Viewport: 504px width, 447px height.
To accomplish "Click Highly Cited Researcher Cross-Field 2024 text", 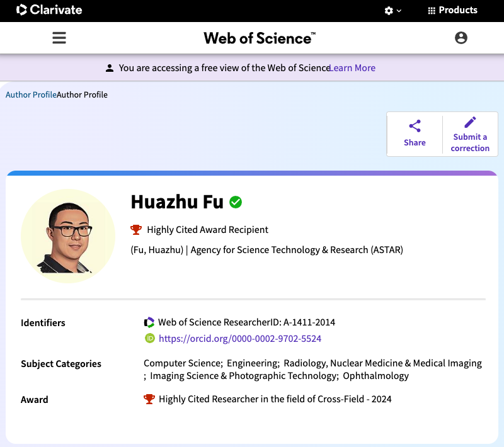I will 275,399.
